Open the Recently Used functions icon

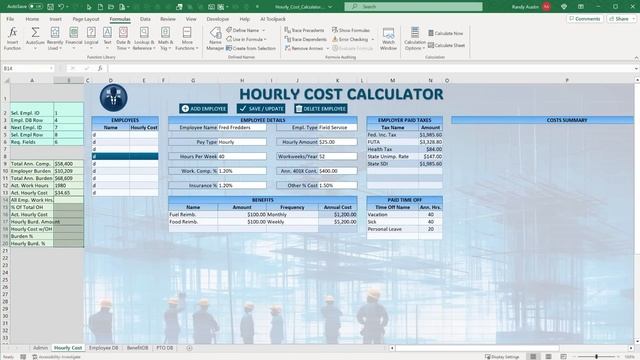[x=55, y=39]
